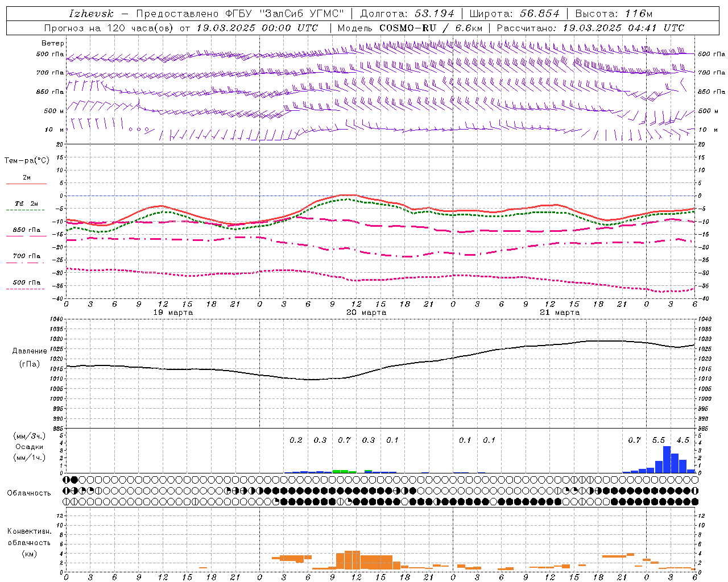
Task: Click the '(гПа)' unit label under Давление
Action: click(30, 364)
